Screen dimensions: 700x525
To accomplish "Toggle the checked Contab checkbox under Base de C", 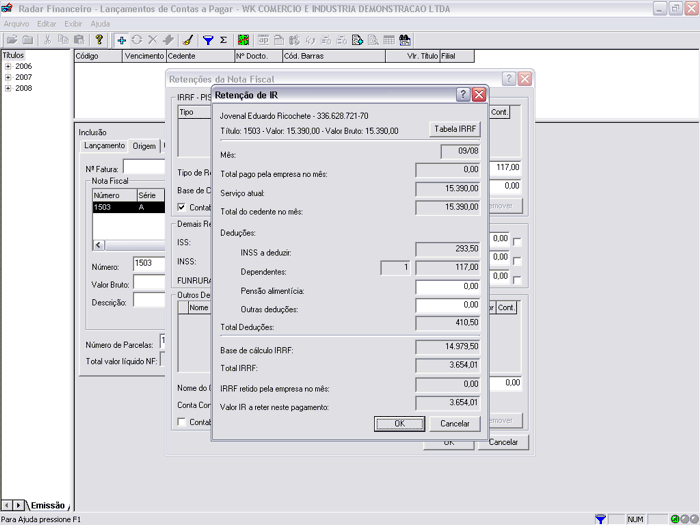I will pyautogui.click(x=181, y=207).
